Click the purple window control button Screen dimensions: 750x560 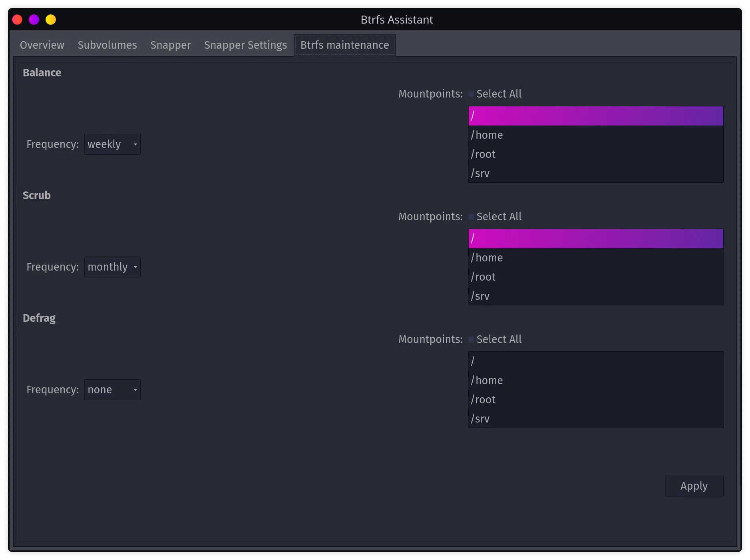[x=34, y=20]
